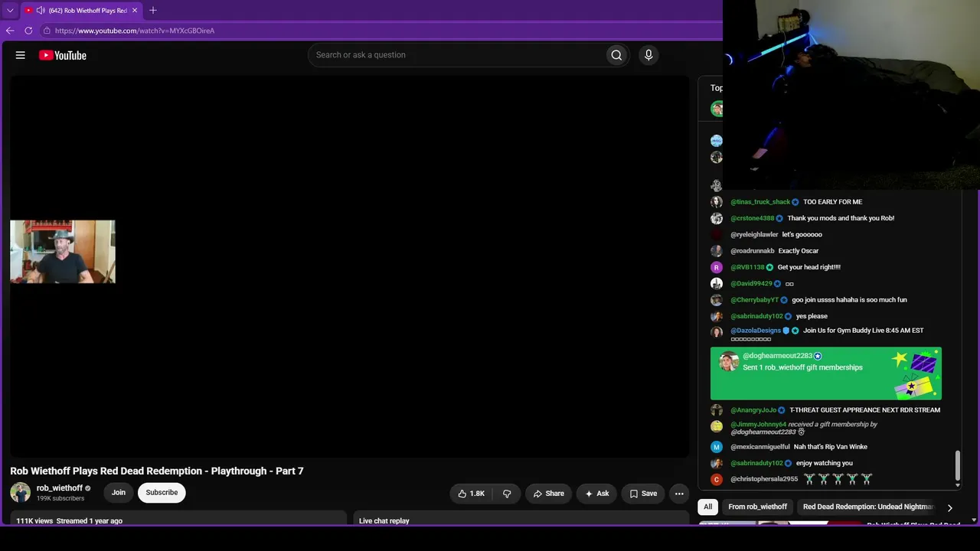The image size is (980, 551).
Task: Click the magnifier search button
Action: 616,55
